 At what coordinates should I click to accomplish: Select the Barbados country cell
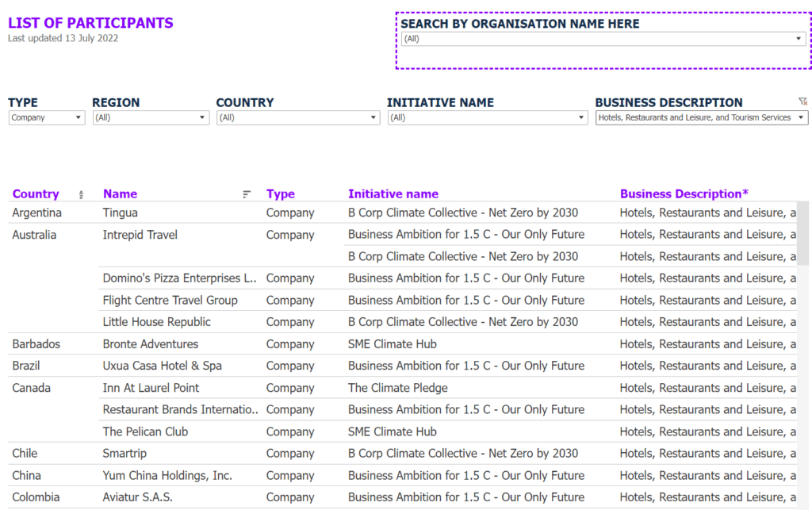coord(36,344)
